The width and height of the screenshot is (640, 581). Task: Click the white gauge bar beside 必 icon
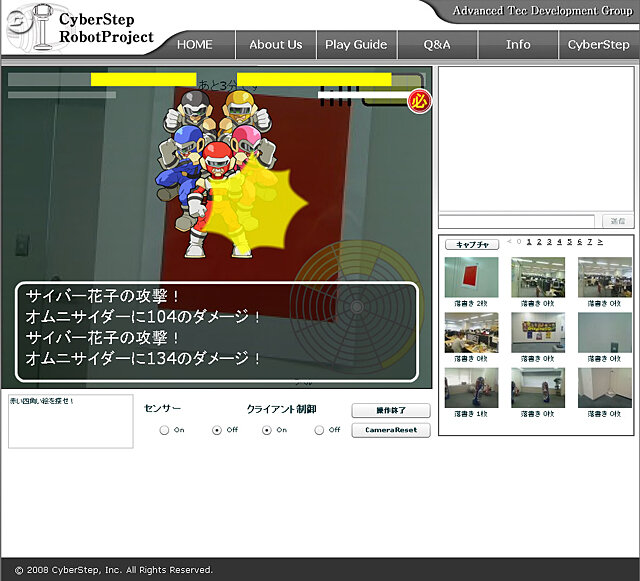click(363, 95)
